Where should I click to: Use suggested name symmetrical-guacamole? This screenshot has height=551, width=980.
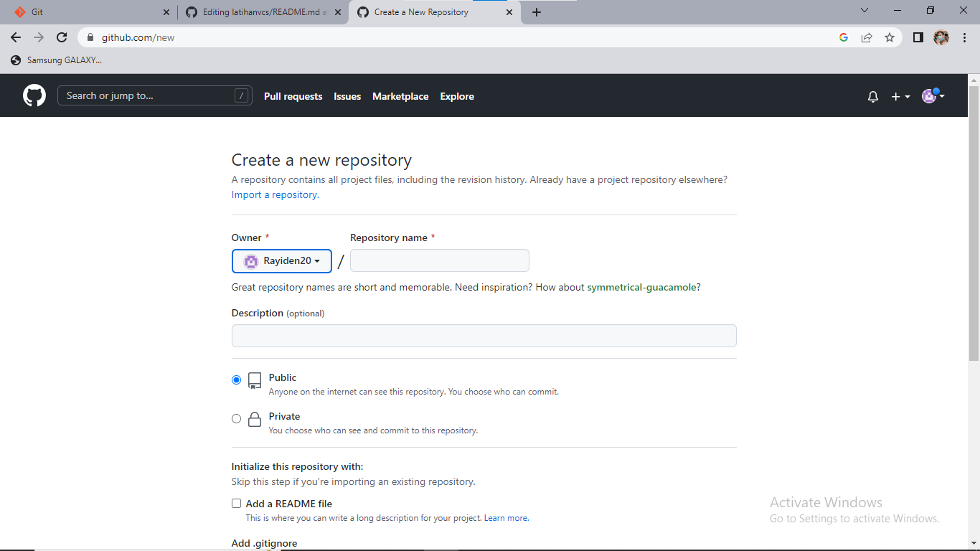click(x=641, y=287)
